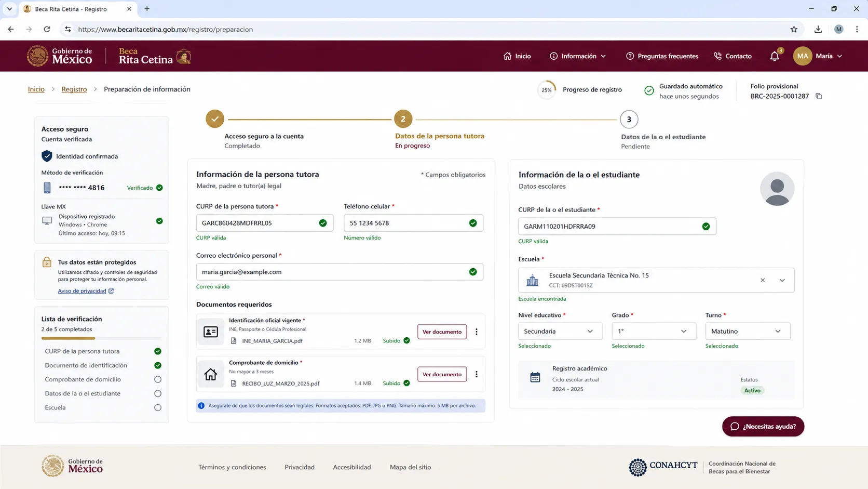Click the 25% registration progress ring
The width and height of the screenshot is (868, 489).
pos(546,90)
